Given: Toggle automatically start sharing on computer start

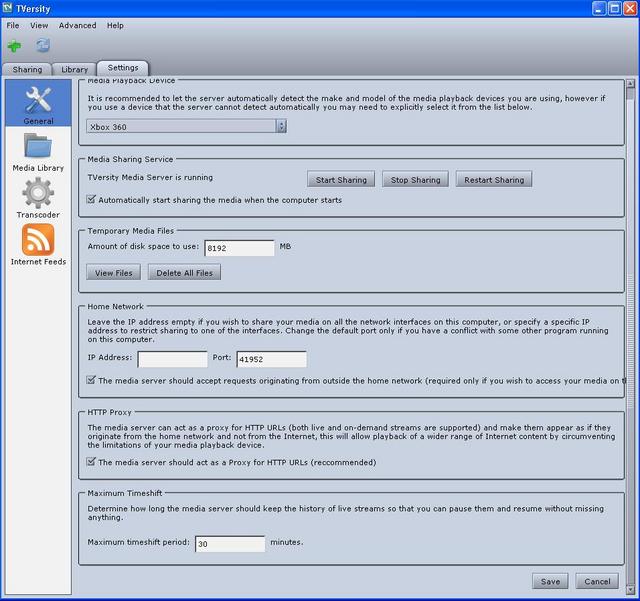Looking at the screenshot, I should coord(92,200).
